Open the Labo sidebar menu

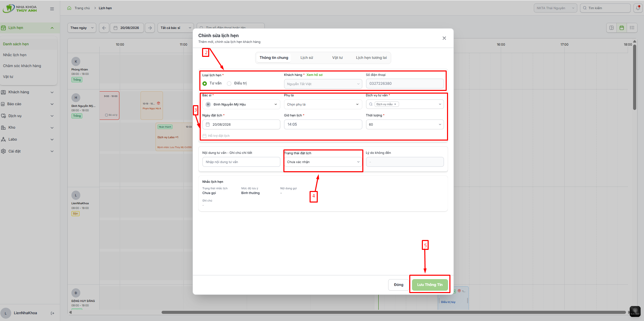pyautogui.click(x=27, y=140)
